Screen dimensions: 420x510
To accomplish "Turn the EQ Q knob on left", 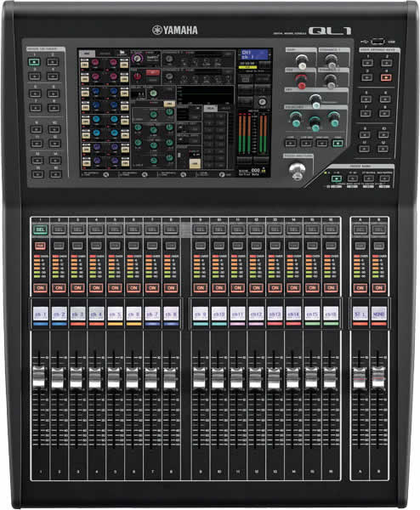I will (295, 118).
